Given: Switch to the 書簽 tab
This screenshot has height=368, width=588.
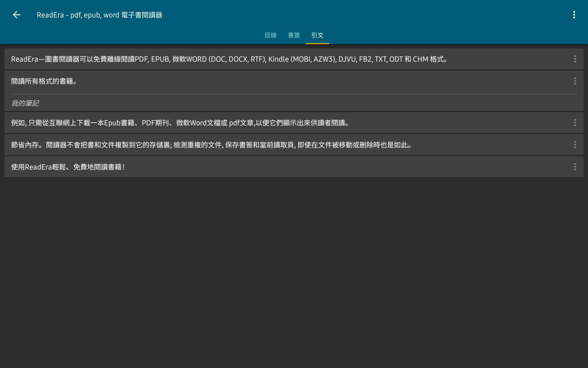Looking at the screenshot, I should coord(294,35).
